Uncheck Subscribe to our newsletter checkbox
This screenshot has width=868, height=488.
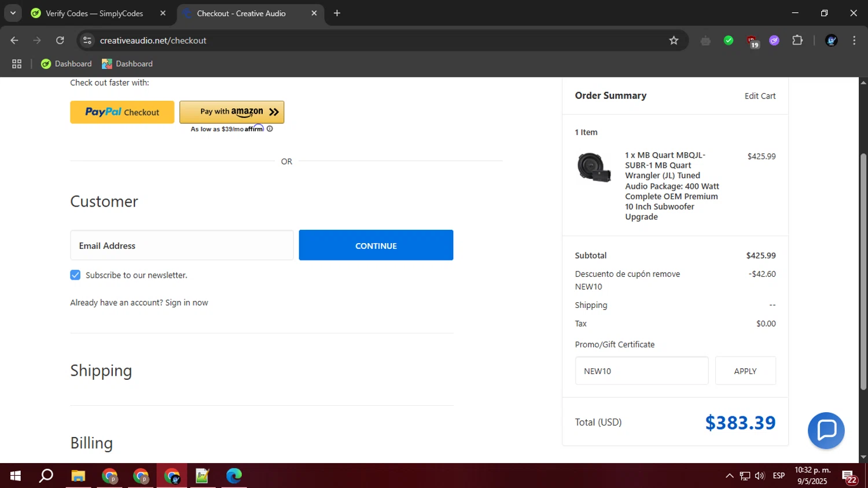[x=75, y=275]
